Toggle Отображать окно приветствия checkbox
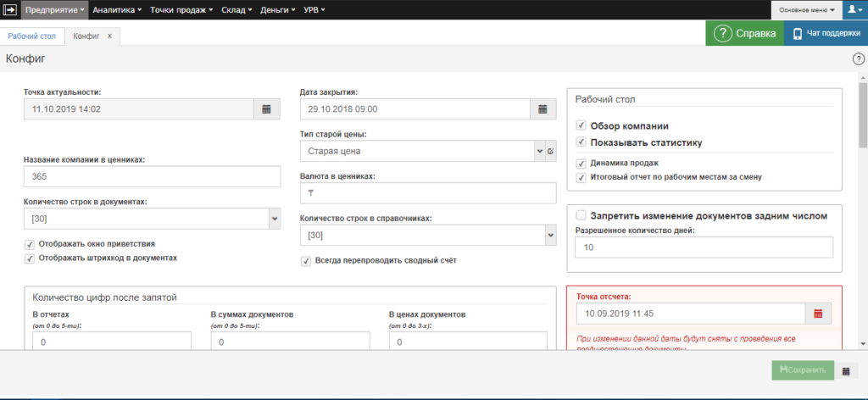 (30, 244)
